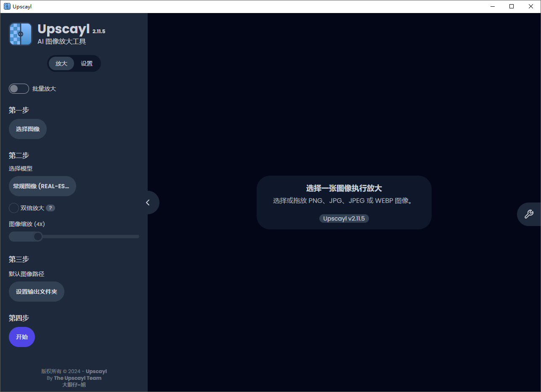541x392 pixels.
Task: Click the 选择图像 button
Action: click(x=28, y=129)
